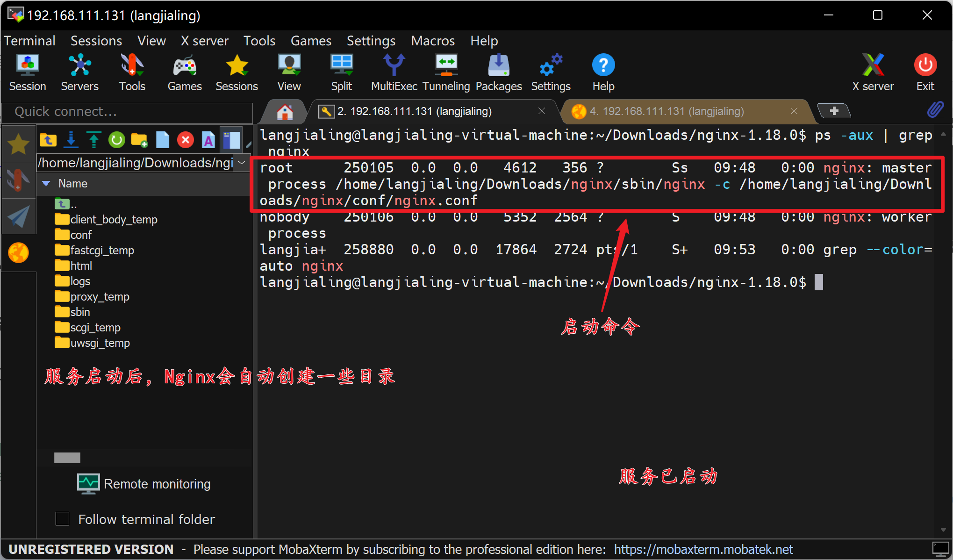Screen dimensions: 953x560
Task: Close tab 4. 192.168.111.131
Action: coord(794,111)
